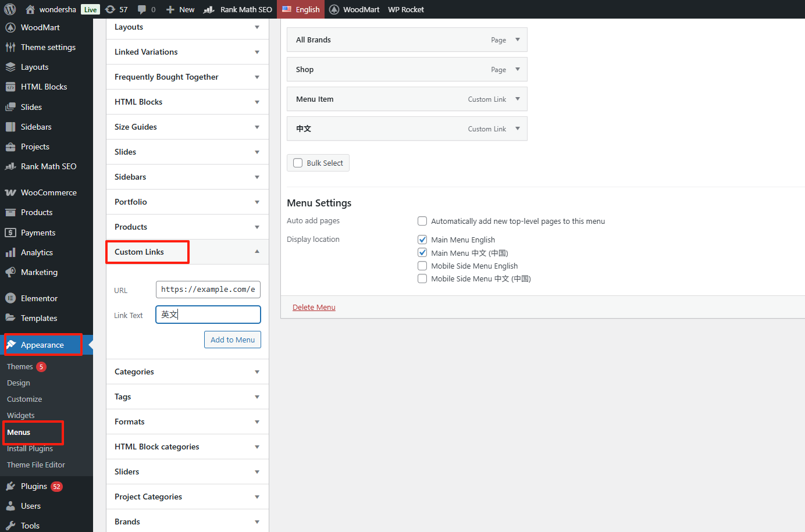Image resolution: width=805 pixels, height=532 pixels.
Task: Click the Marketing megaphone icon
Action: point(10,272)
